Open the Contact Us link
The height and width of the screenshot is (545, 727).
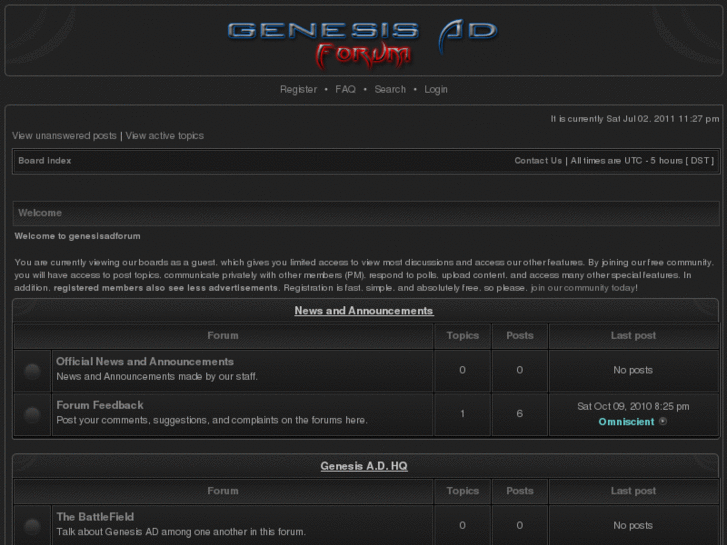click(x=538, y=160)
